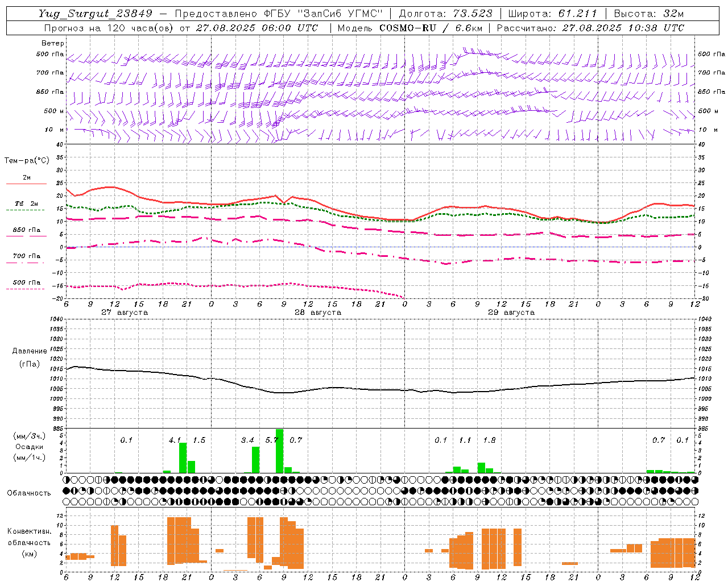Click the 28 августа date label
This screenshot has height=582, width=728.
[x=318, y=313]
